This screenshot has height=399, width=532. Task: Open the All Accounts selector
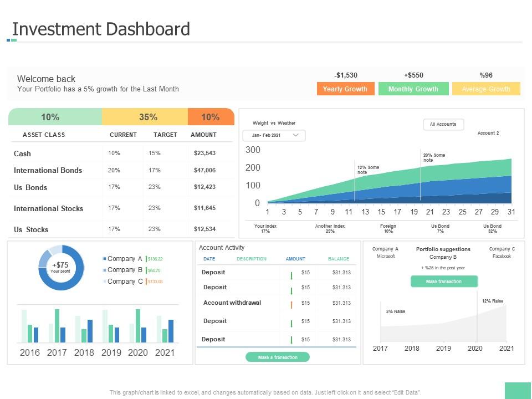pos(443,125)
